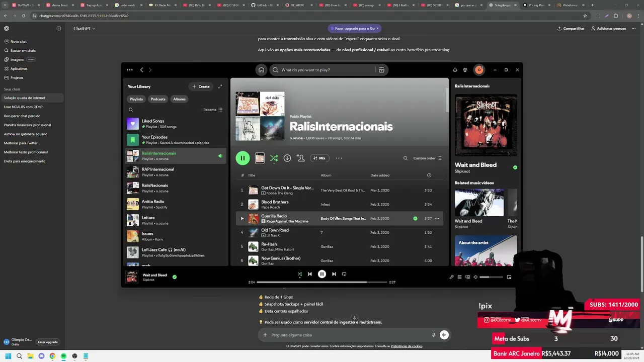
Task: Open Friend Activity icon in Spotify header
Action: coord(465,70)
